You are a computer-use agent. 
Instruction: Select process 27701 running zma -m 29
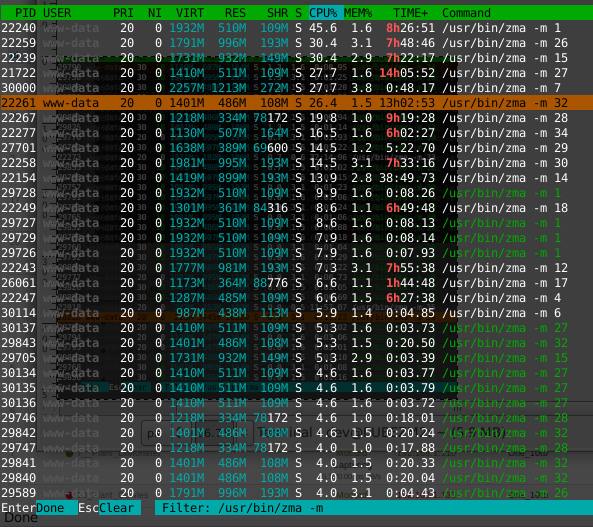click(296, 148)
